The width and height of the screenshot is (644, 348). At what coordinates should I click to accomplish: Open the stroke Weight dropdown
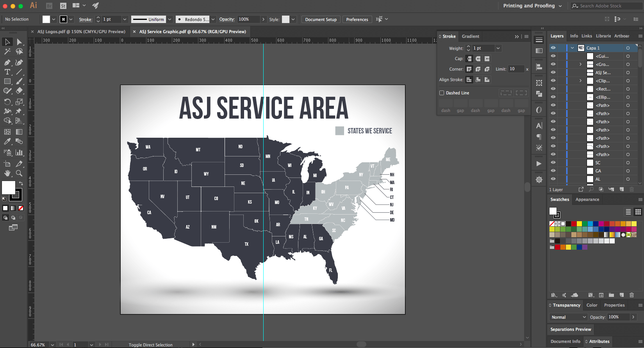tap(498, 48)
